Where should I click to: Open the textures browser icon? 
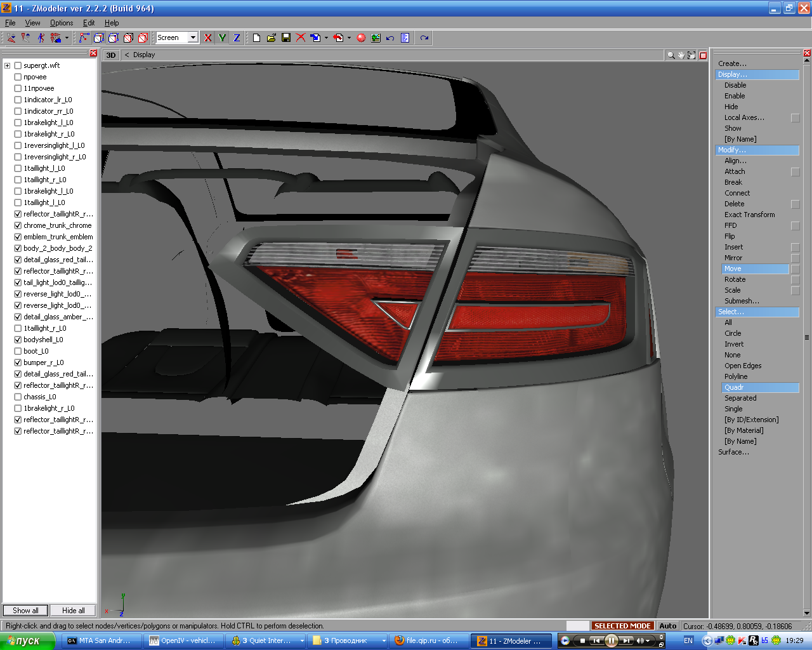tap(376, 38)
